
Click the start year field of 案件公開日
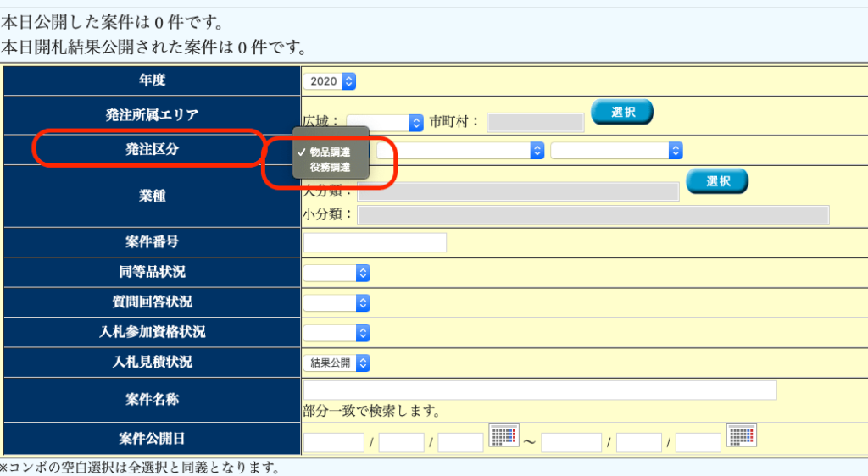click(333, 442)
